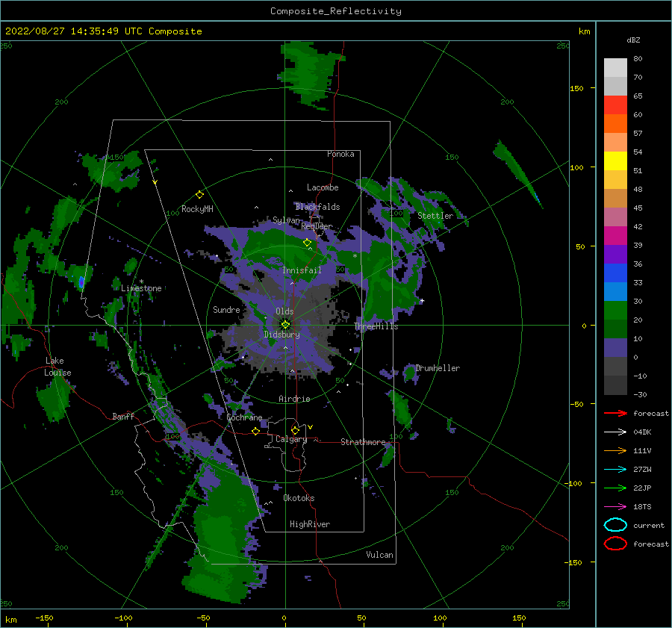Click the yellow diamond marker near Cochrane

[x=255, y=432]
